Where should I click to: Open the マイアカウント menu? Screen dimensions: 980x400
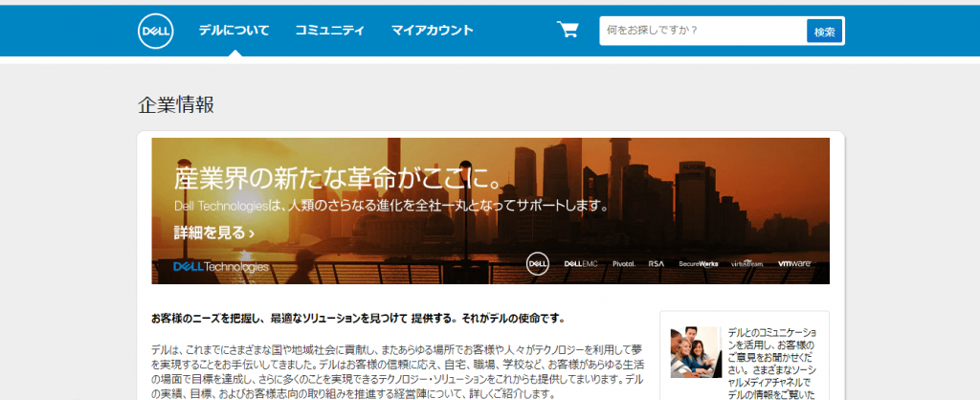[432, 30]
